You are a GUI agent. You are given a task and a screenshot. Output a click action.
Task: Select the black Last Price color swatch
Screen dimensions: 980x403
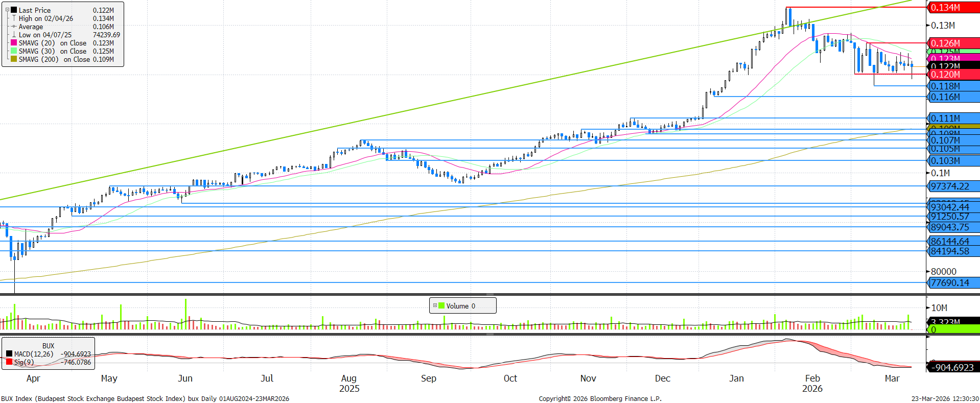pyautogui.click(x=14, y=10)
